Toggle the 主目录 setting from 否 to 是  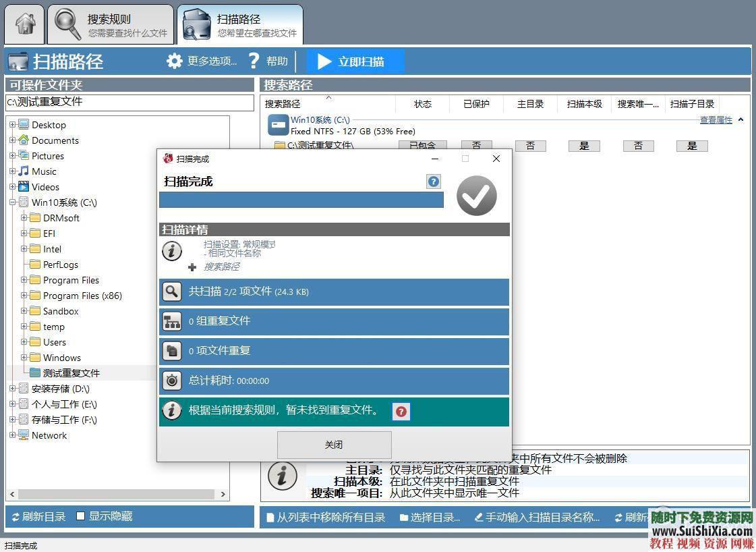tap(530, 145)
